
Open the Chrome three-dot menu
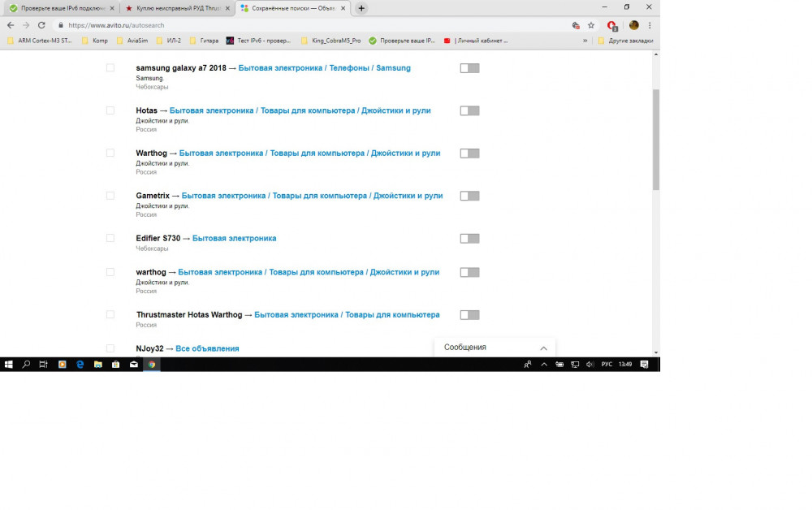650,25
